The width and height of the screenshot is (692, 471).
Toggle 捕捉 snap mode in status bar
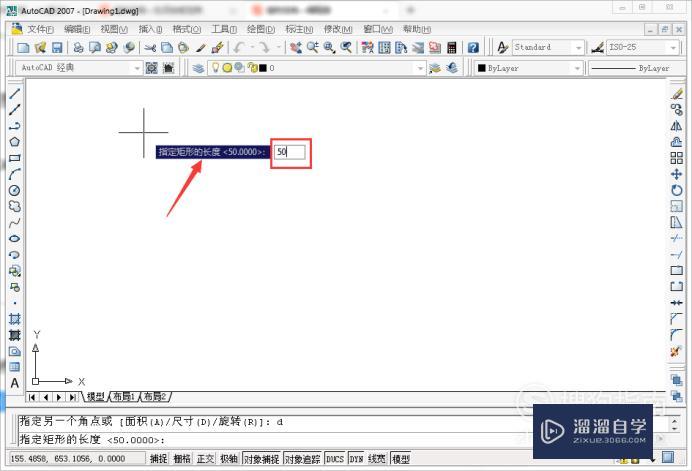[x=158, y=459]
